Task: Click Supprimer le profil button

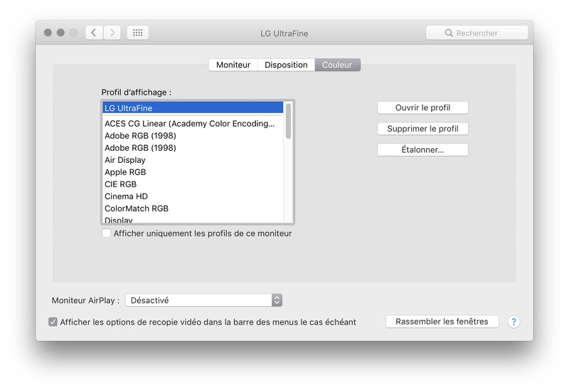Action: pyautogui.click(x=422, y=129)
